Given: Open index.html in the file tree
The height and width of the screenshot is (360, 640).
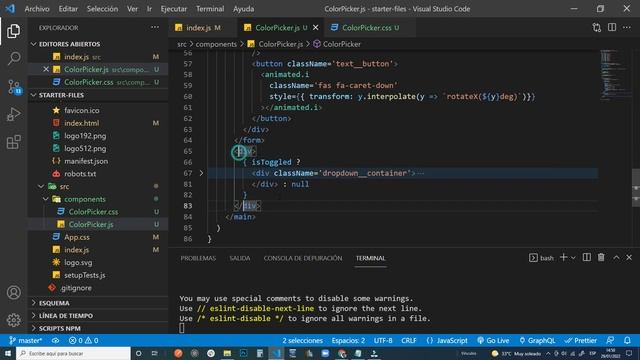Looking at the screenshot, I should tap(98, 123).
